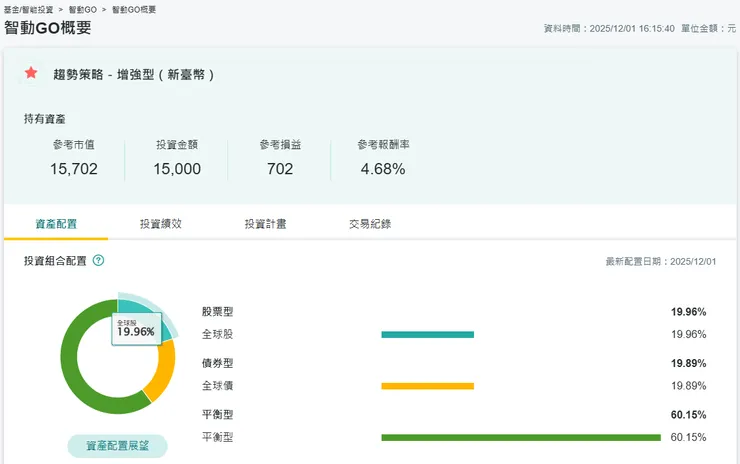Click the teal 全球股 allocation bar
Screen dimensions: 740x464
click(428, 335)
